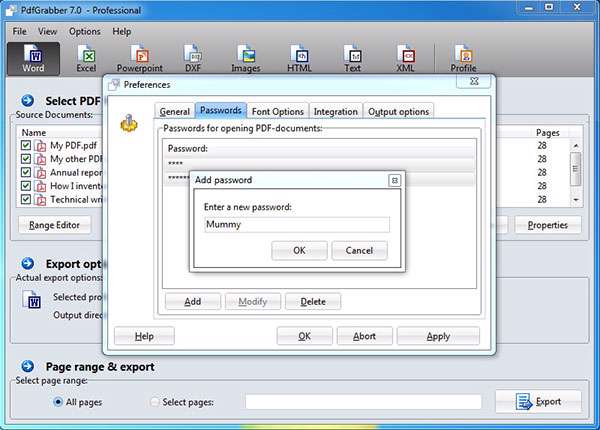
Task: Enable the Select pages option
Action: [x=154, y=402]
